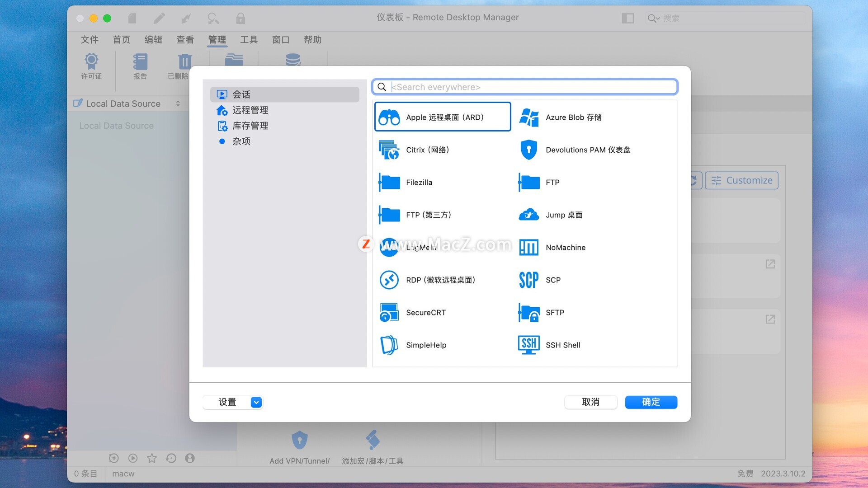Choose the NoMachine session icon
The width and height of the screenshot is (868, 488).
[x=528, y=248]
